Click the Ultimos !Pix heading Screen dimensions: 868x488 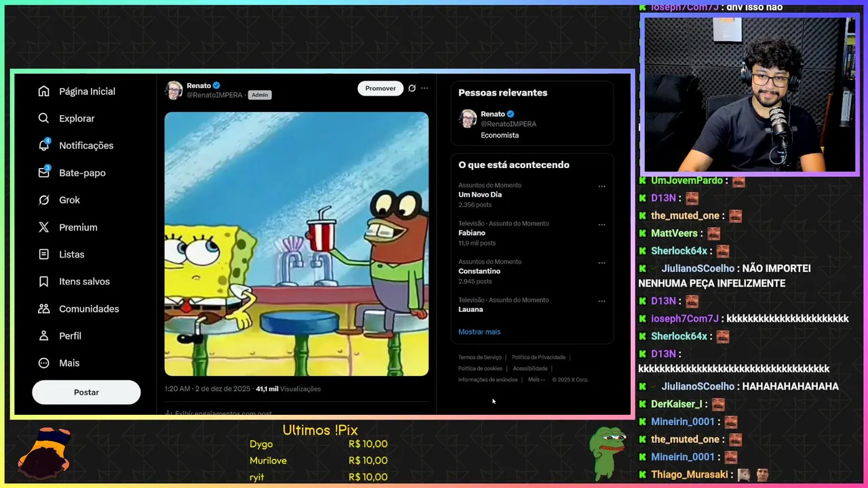coord(320,430)
